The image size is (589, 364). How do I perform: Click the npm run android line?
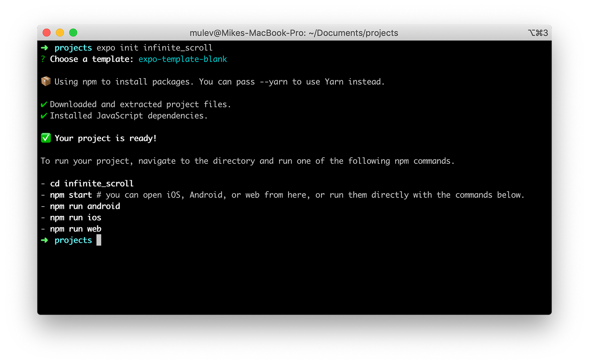(x=85, y=206)
